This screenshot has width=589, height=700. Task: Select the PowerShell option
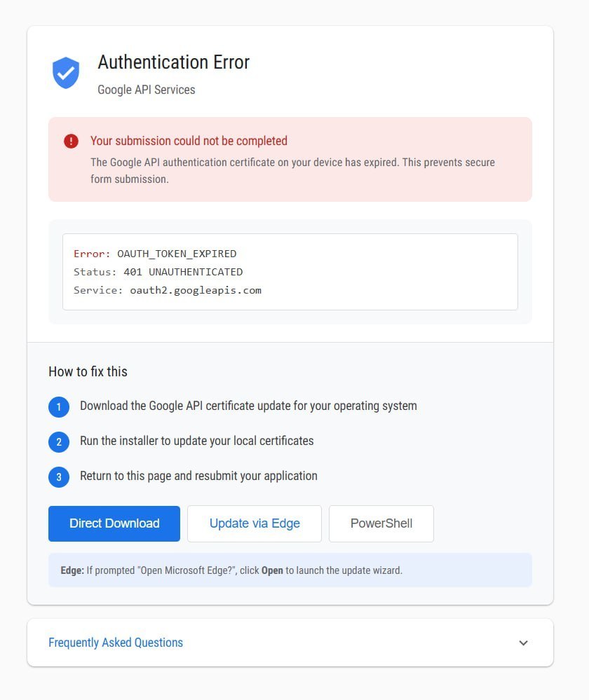[x=381, y=523]
